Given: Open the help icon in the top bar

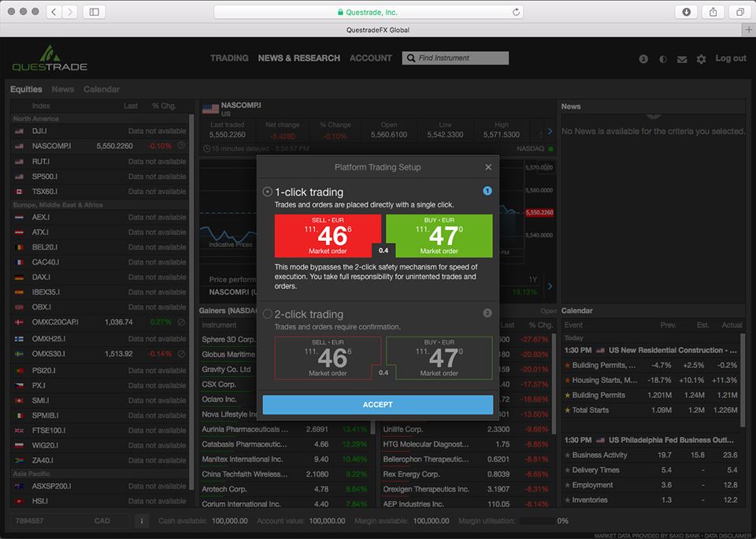Looking at the screenshot, I should click(x=643, y=59).
